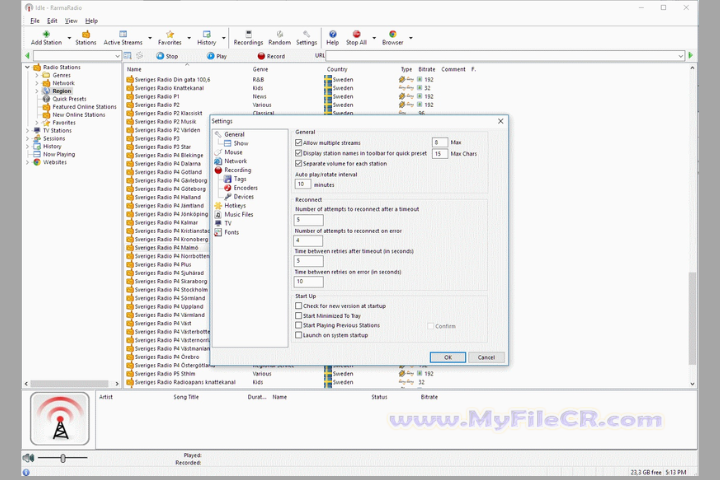The height and width of the screenshot is (480, 720).
Task: Open the Stop All dropdown arrow
Action: 374,38
